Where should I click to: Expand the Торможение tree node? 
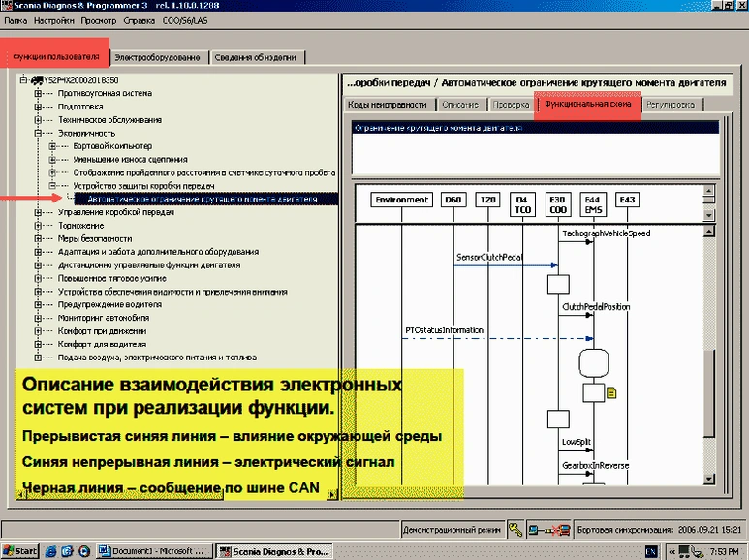[38, 225]
